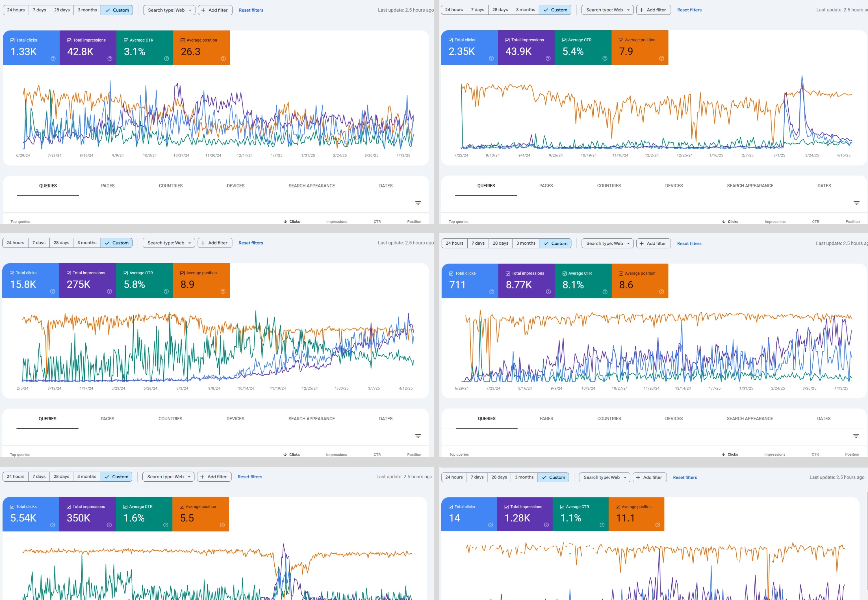868x600 pixels.
Task: Click help icon on the 3.1% Average CTR card
Action: pos(166,59)
